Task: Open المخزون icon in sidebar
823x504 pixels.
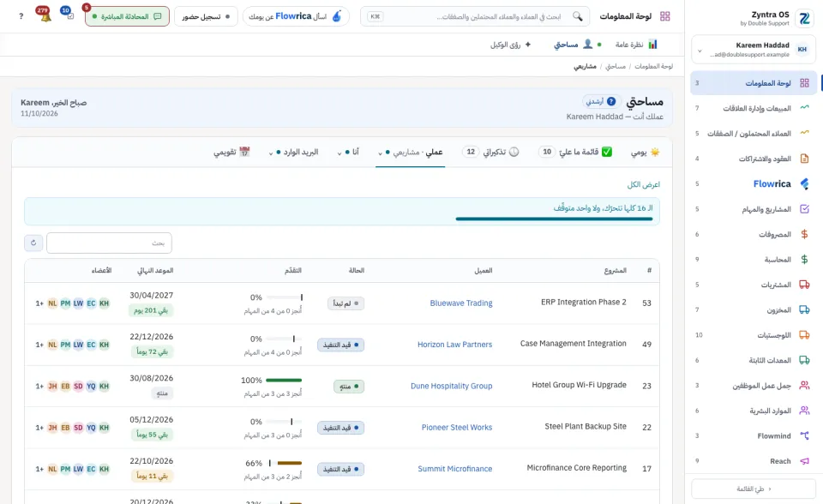Action: click(804, 309)
